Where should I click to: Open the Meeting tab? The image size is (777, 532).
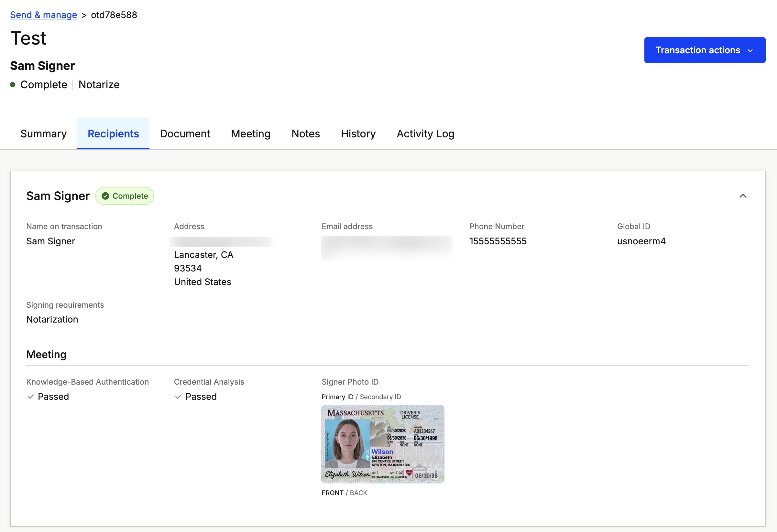(251, 133)
